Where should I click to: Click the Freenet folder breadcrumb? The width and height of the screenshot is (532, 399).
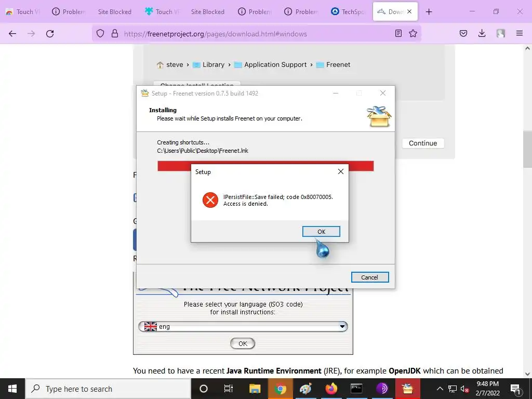tap(333, 64)
